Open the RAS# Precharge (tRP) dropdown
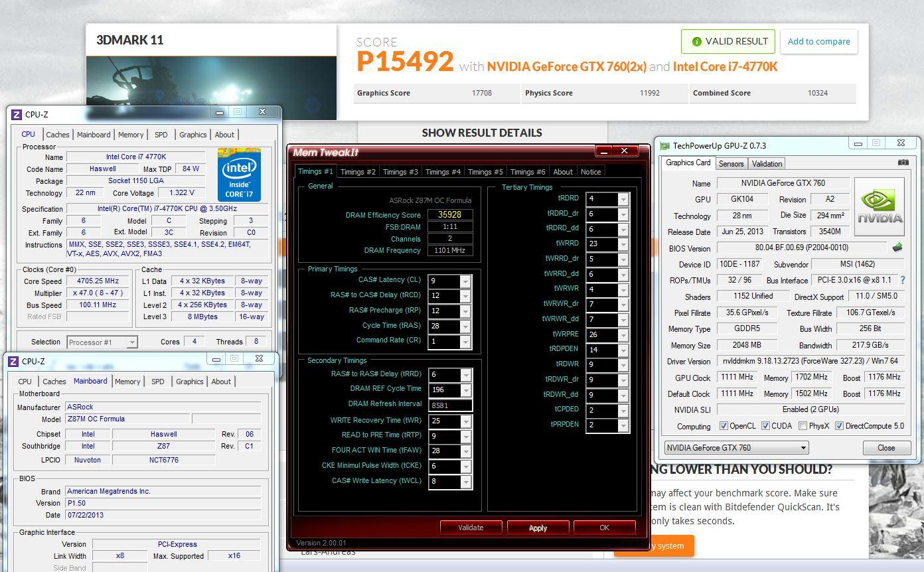 (x=465, y=311)
